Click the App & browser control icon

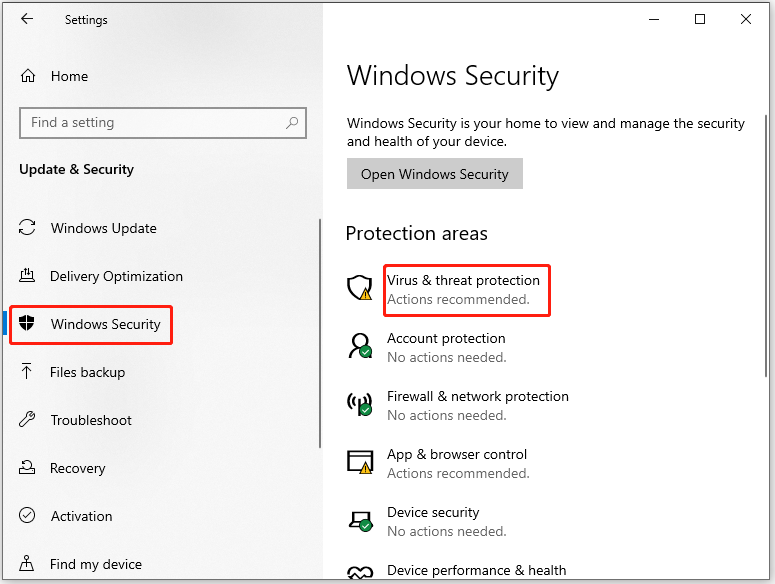pos(359,462)
